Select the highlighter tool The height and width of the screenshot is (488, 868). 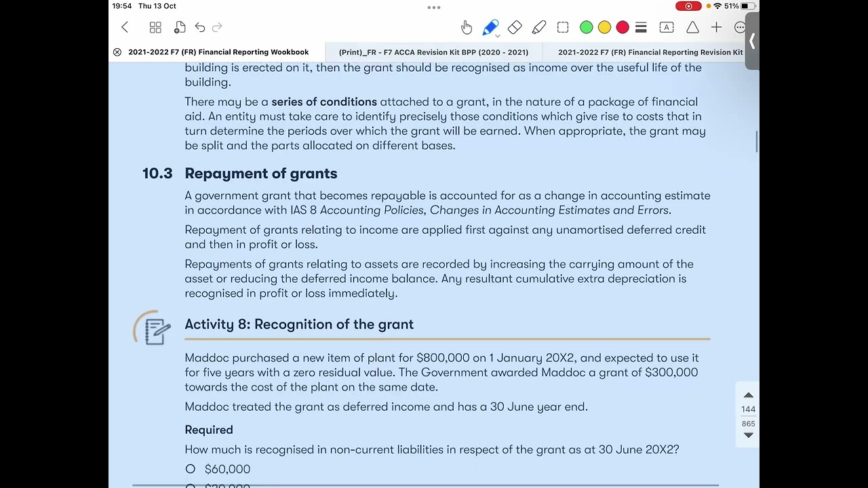tap(539, 27)
